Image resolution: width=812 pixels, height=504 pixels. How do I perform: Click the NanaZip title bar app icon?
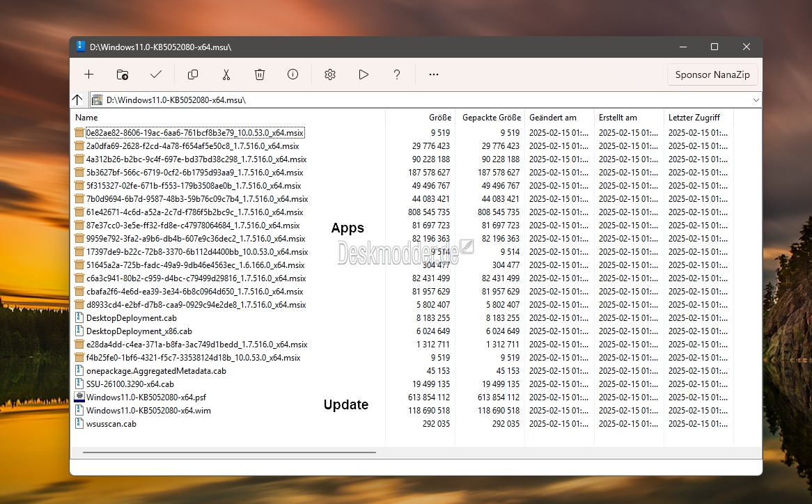point(80,47)
